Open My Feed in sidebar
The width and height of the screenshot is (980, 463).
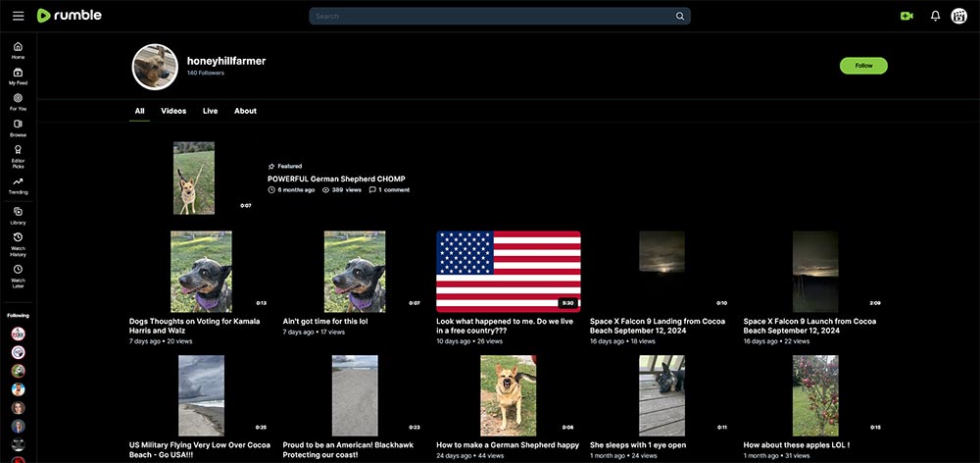pyautogui.click(x=18, y=77)
